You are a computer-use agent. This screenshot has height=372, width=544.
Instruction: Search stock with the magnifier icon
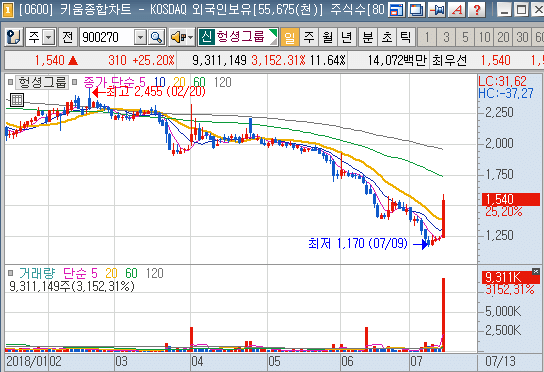156,37
